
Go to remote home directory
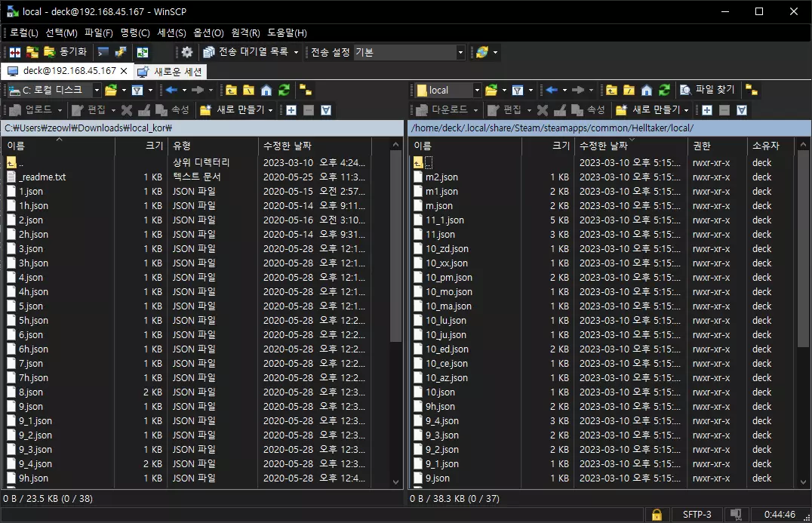click(x=646, y=91)
